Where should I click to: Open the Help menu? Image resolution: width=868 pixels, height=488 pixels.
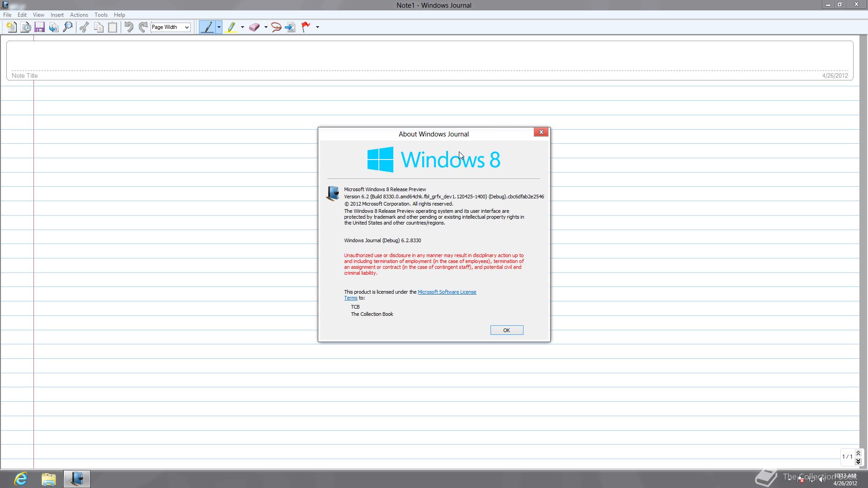pyautogui.click(x=119, y=15)
